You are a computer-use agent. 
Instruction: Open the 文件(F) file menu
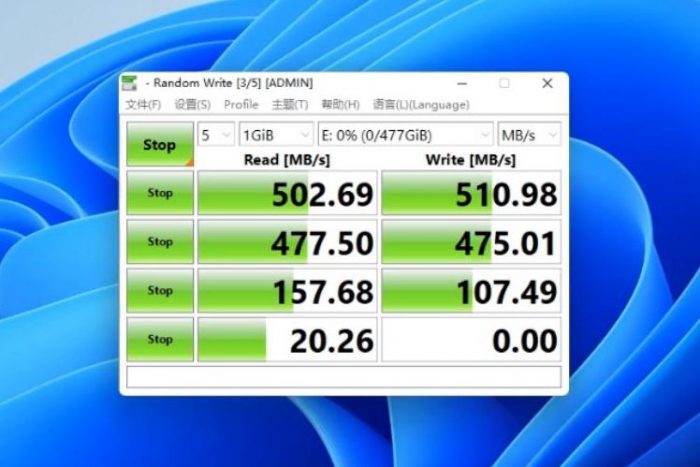pyautogui.click(x=143, y=104)
